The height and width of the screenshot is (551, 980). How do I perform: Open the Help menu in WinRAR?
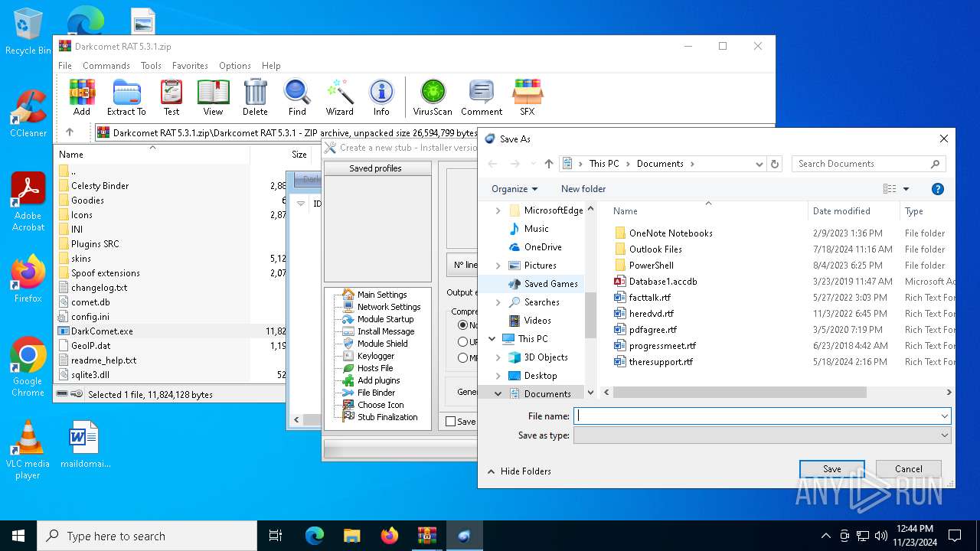pos(271,66)
